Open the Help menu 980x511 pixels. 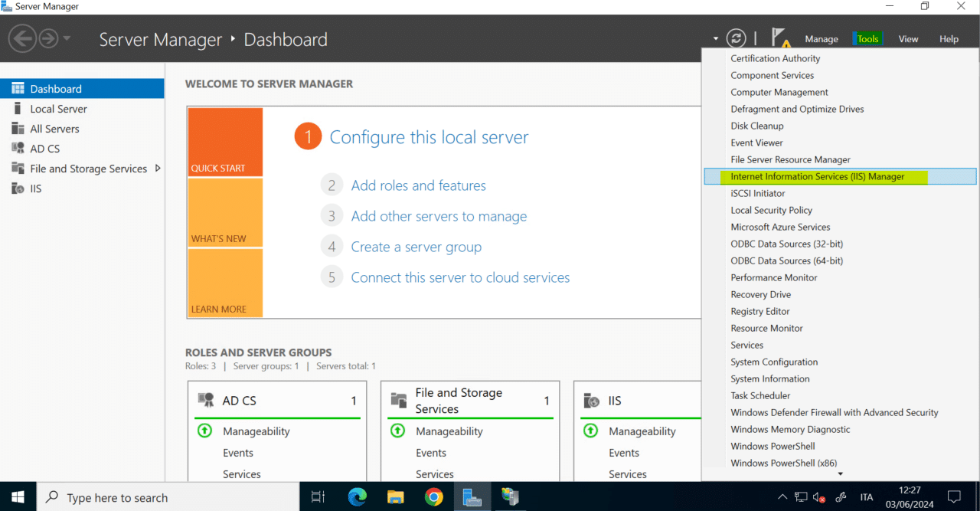[x=949, y=39]
